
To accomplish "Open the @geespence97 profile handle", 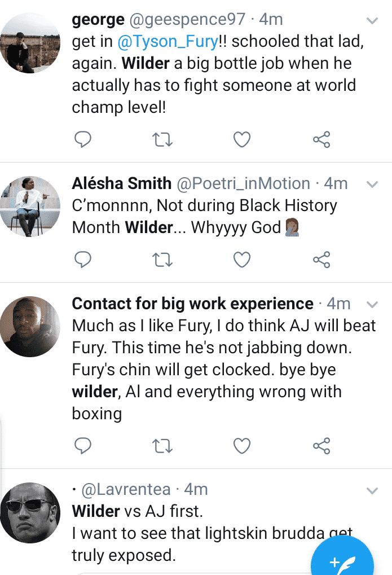I will pos(188,20).
